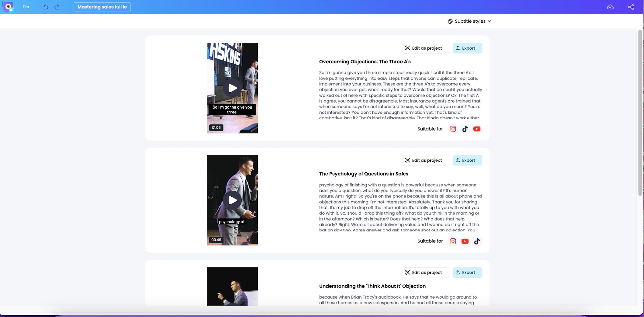Select the 'Overcoming Objections: The Three A's' title
644x317 pixels.
point(365,62)
